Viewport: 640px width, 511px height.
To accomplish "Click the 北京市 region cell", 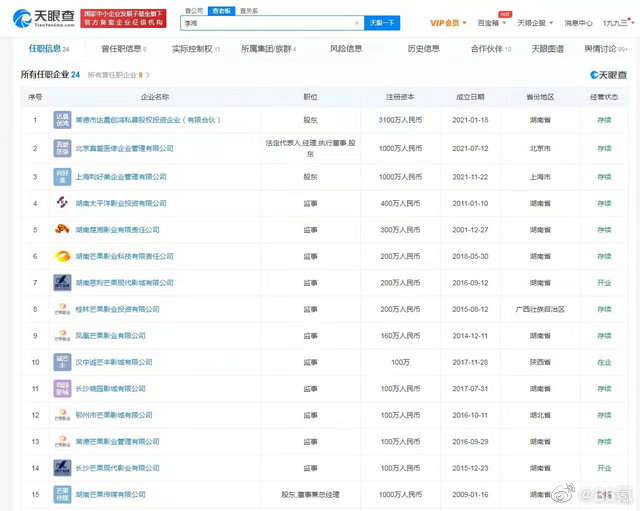I will click(x=540, y=148).
